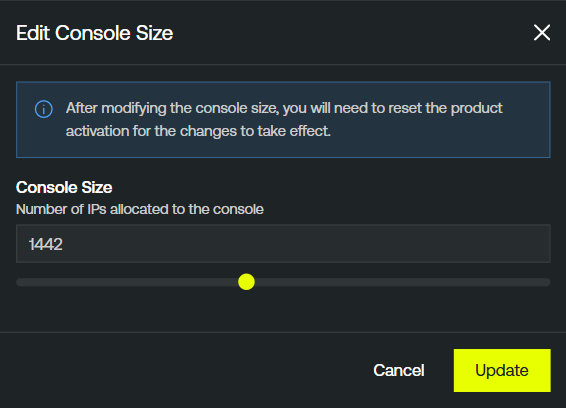566x408 pixels.
Task: Click the Number of IPs allocated description
Action: pos(140,209)
